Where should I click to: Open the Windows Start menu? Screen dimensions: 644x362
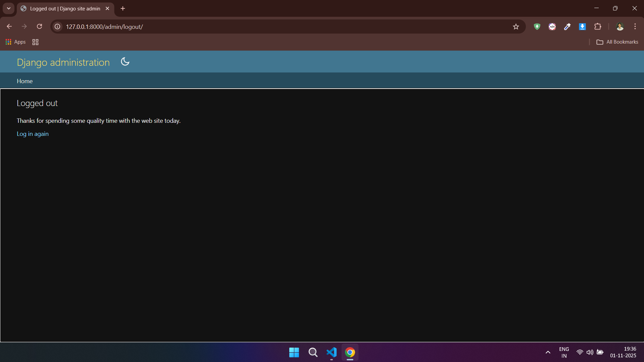(294, 352)
